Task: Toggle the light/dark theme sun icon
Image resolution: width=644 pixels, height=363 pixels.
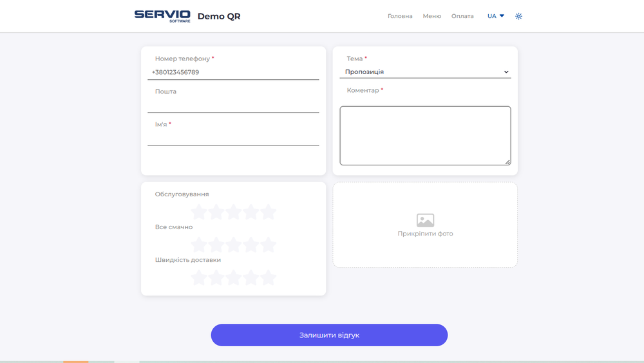Action: [x=518, y=16]
